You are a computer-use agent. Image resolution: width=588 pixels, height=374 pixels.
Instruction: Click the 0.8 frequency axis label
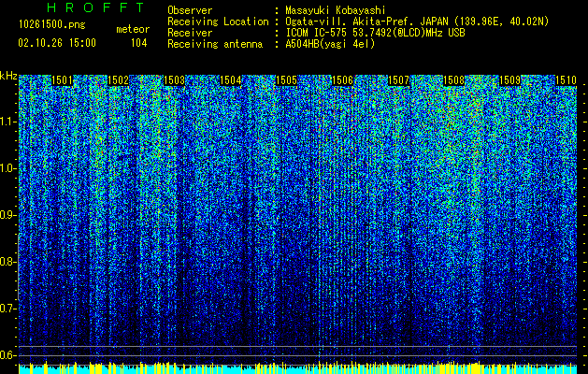click(x=7, y=262)
